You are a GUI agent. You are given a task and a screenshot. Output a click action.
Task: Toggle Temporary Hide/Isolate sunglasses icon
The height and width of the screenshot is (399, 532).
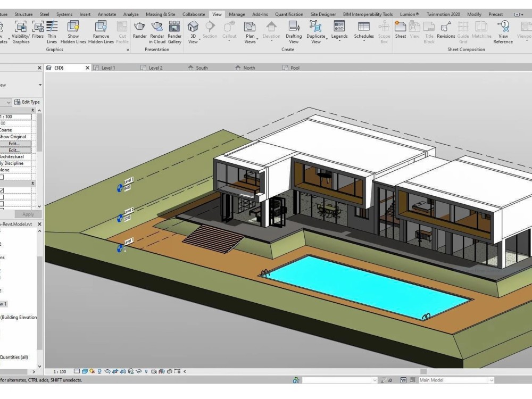pyautogui.click(x=138, y=371)
